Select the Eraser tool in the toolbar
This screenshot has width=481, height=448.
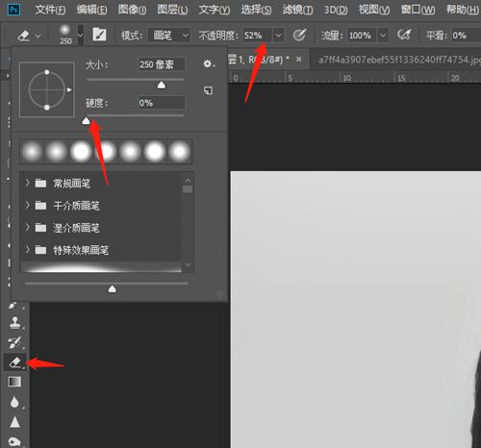(14, 362)
